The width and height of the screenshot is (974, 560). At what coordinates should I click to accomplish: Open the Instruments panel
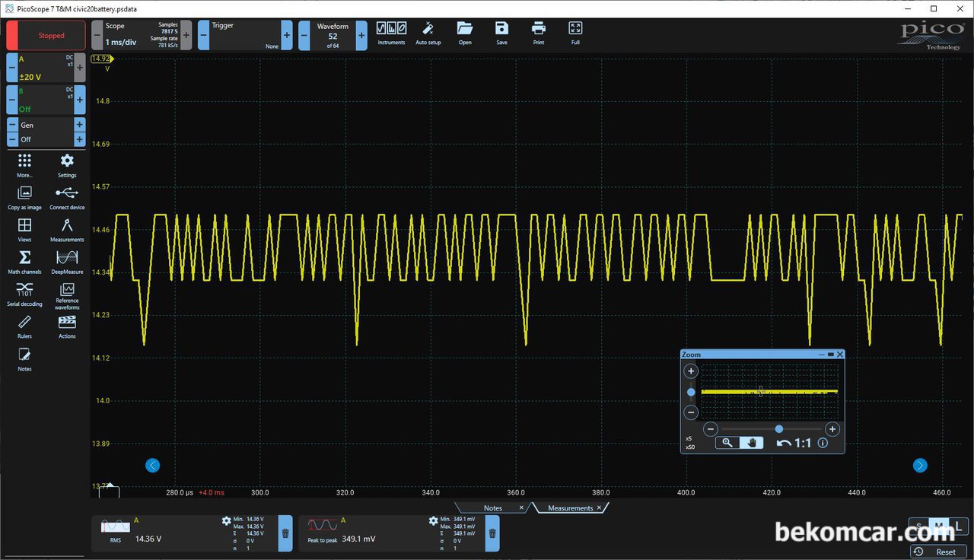pos(392,33)
